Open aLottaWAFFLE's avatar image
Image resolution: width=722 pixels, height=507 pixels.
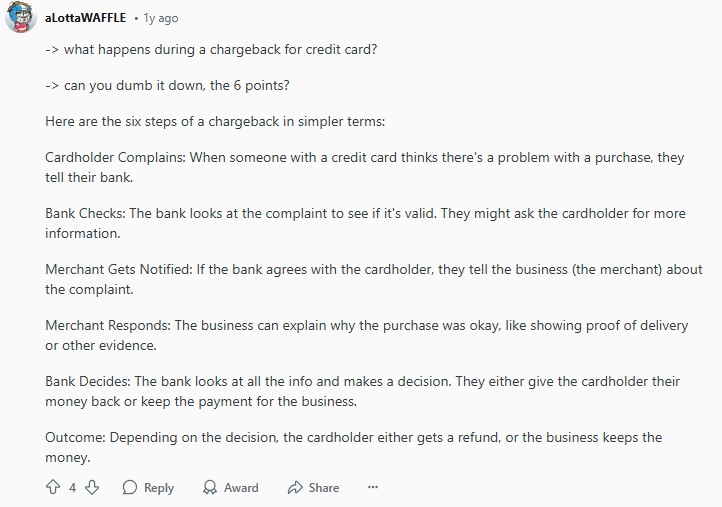22,18
